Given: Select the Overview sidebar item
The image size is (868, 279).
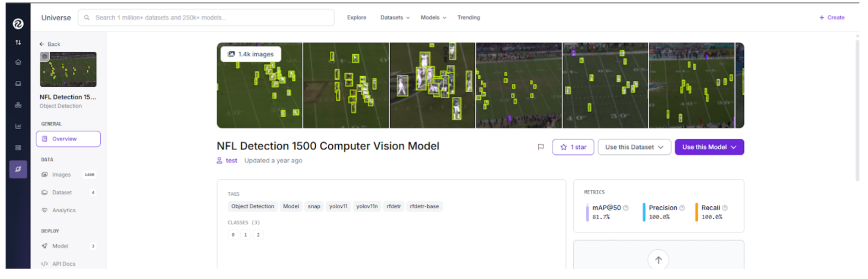Looking at the screenshot, I should (68, 139).
